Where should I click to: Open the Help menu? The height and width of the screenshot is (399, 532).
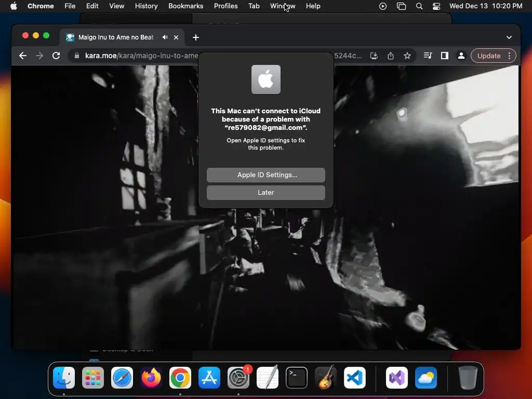point(313,6)
